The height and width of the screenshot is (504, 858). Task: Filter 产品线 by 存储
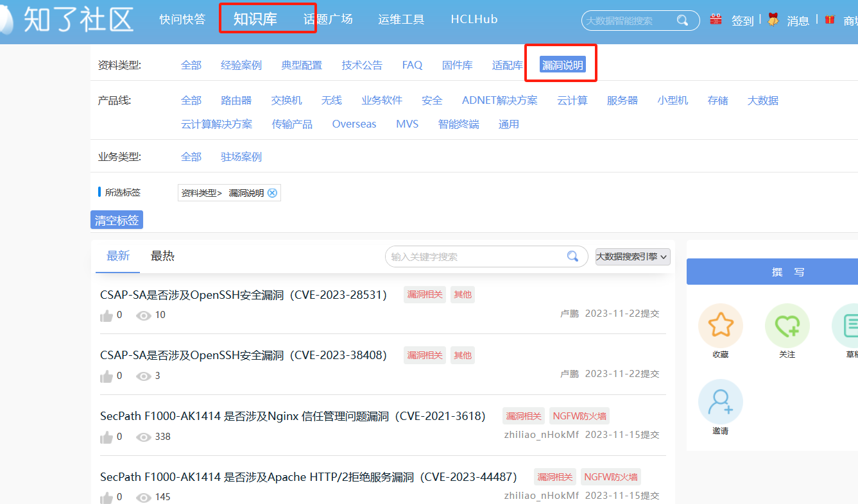tap(717, 100)
